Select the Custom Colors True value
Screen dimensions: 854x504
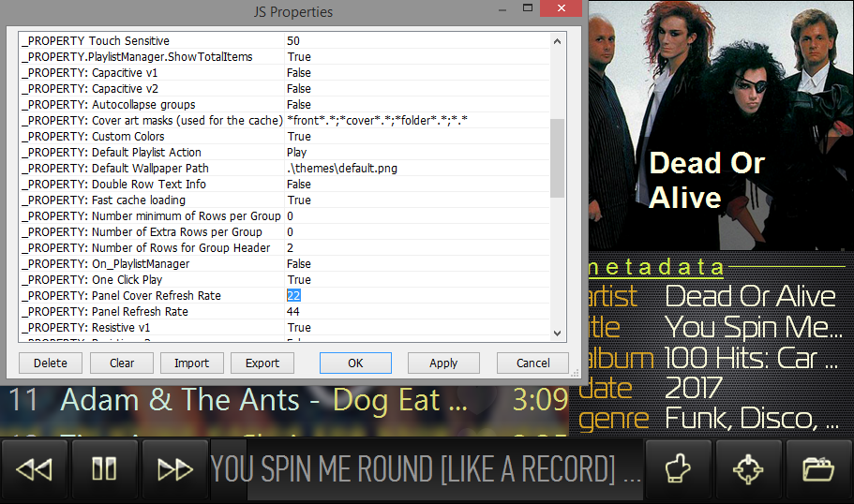(299, 137)
